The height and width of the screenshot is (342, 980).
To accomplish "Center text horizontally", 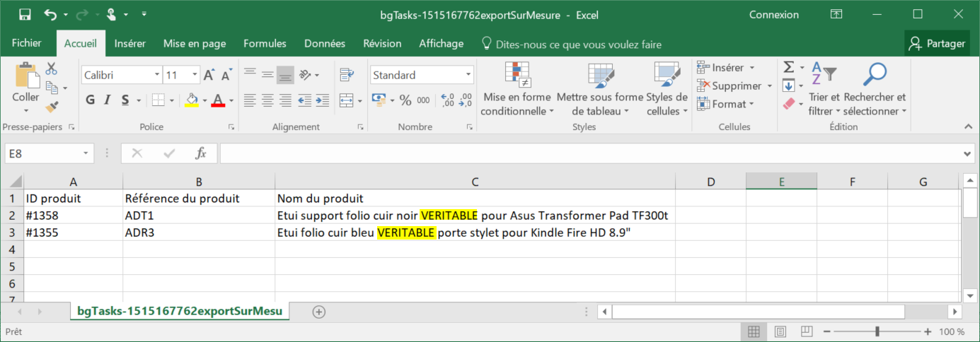I will point(267,100).
